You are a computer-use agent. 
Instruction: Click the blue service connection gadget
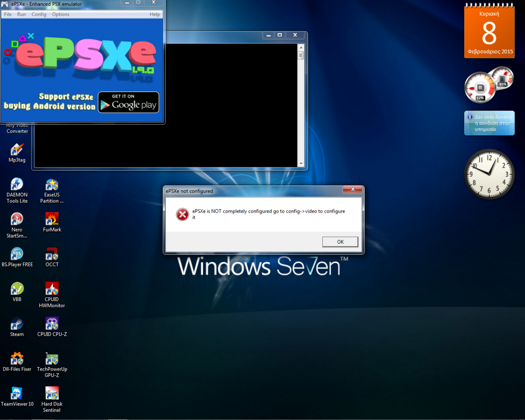coord(489,123)
